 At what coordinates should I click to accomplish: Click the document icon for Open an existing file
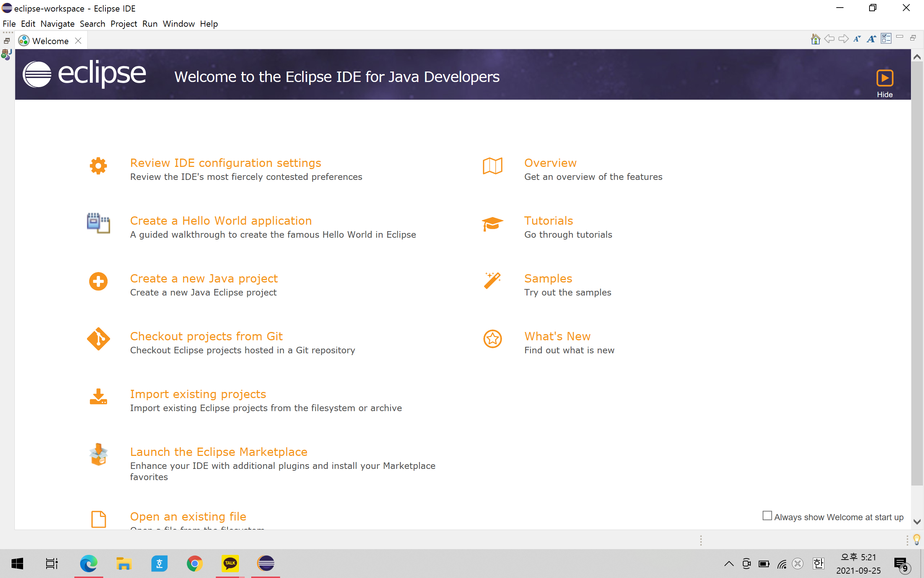[x=99, y=519]
